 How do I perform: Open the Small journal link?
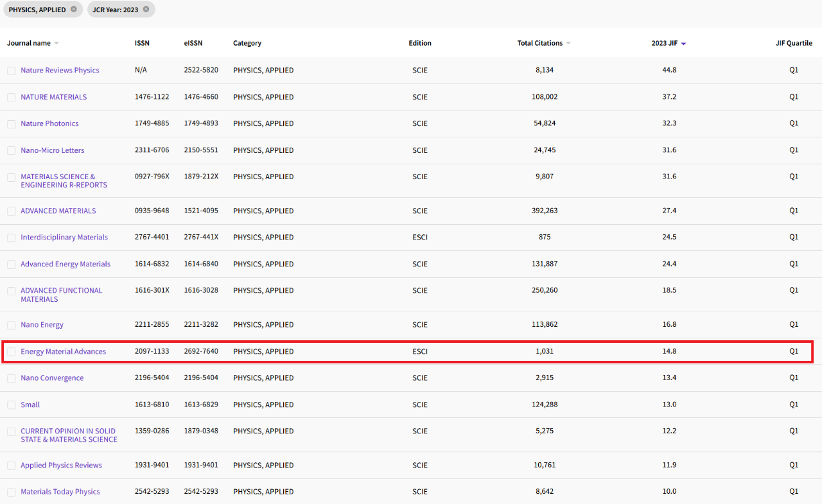pos(30,404)
